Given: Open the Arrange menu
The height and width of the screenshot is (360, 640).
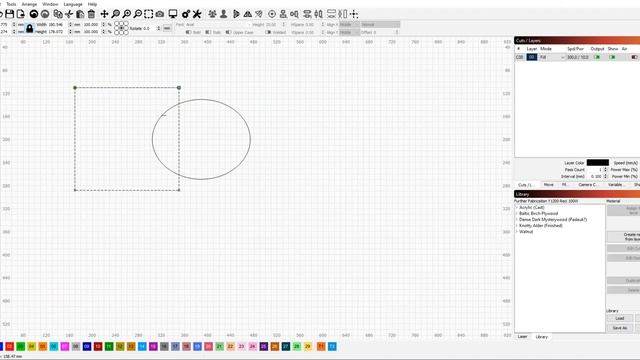Looking at the screenshot, I should pyautogui.click(x=29, y=4).
